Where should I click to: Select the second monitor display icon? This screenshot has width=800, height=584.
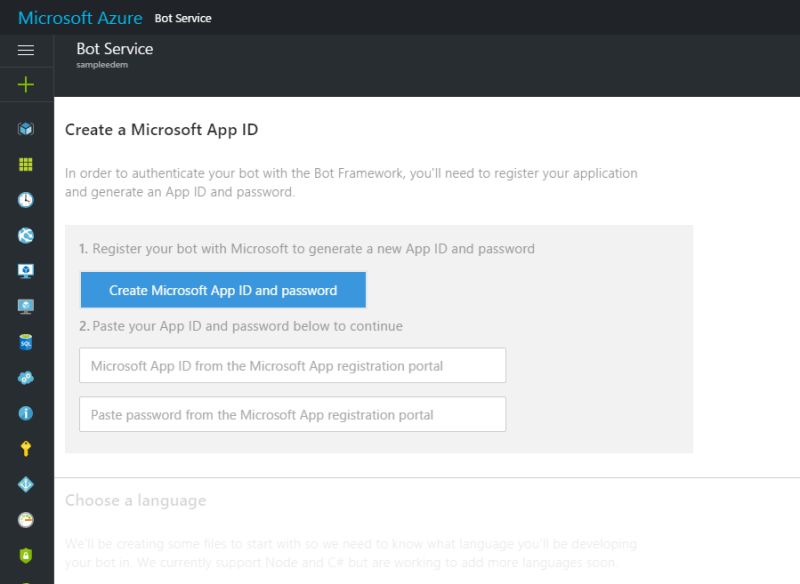(x=26, y=307)
